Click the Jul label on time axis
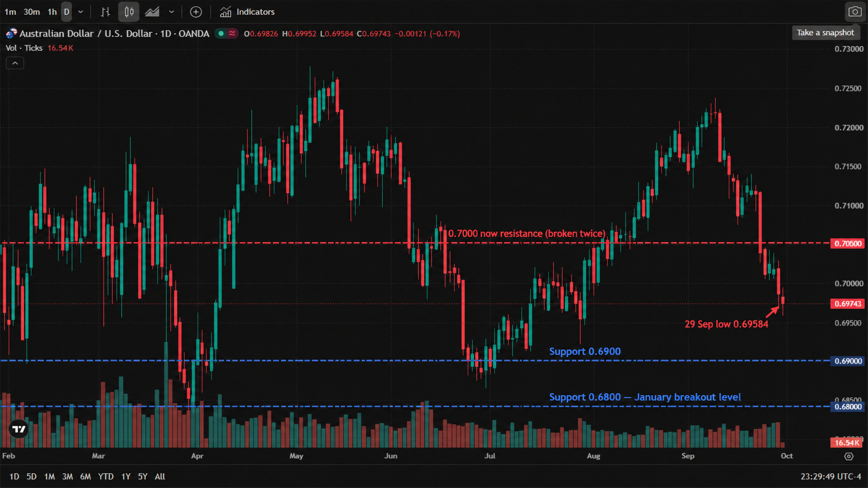 pyautogui.click(x=490, y=456)
